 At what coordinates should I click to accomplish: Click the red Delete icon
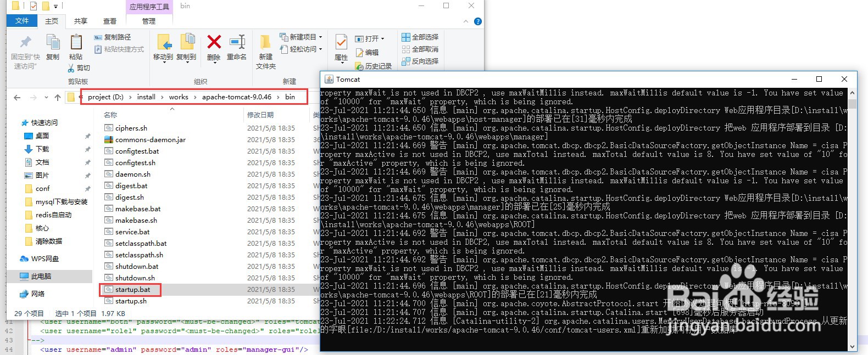214,42
